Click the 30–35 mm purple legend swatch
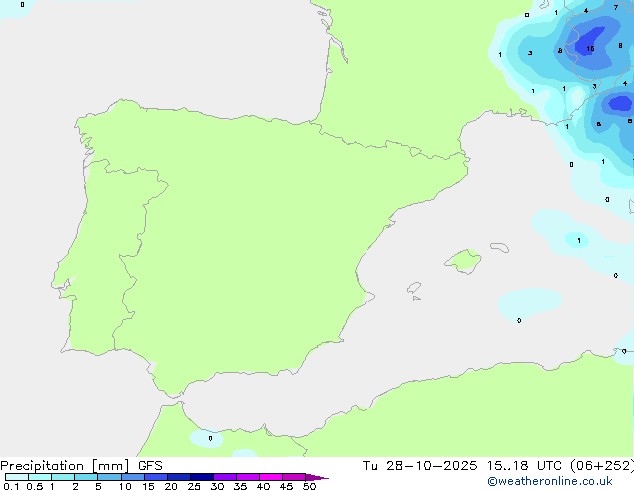Viewport: 634px width, 490px height. tap(225, 477)
